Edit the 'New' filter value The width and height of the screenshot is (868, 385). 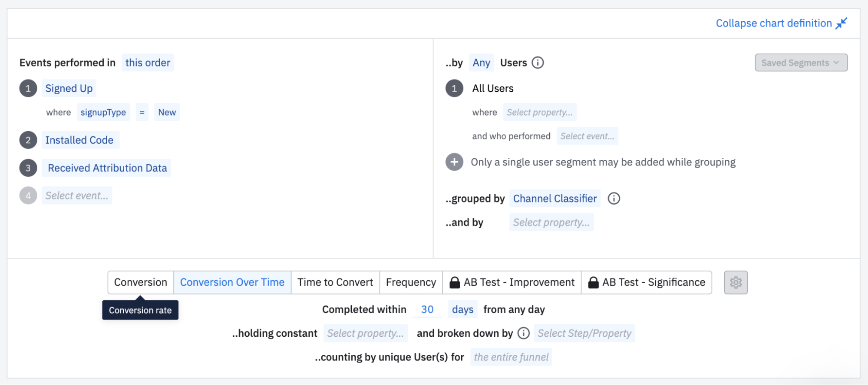[167, 112]
